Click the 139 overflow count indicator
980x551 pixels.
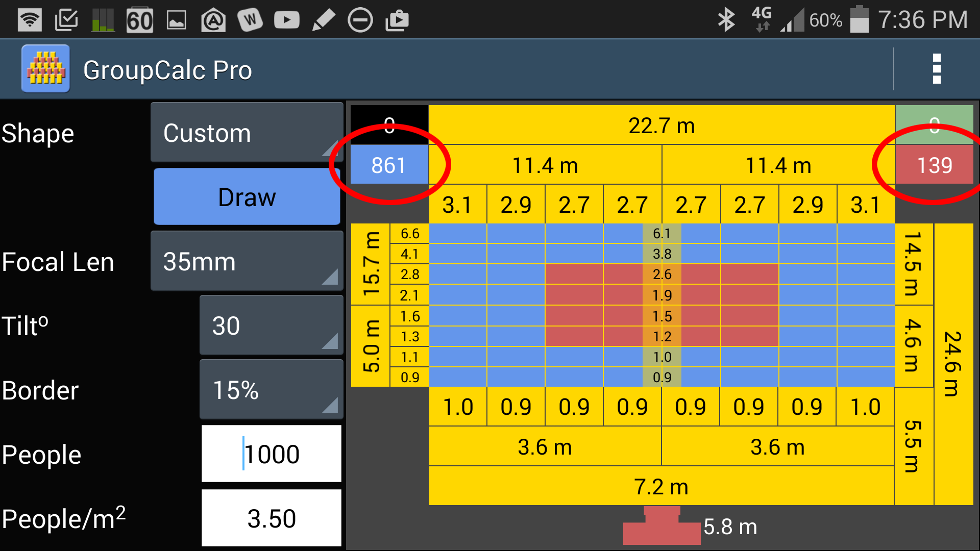(x=935, y=164)
